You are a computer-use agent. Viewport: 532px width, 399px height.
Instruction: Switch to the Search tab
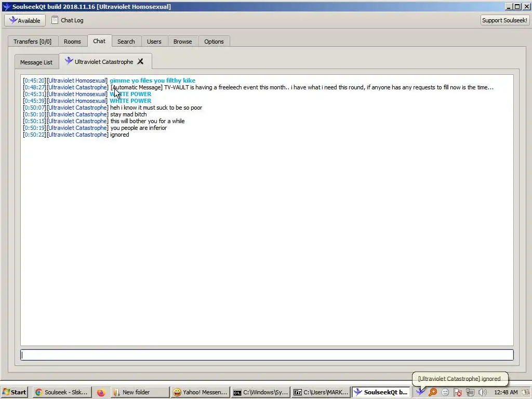pyautogui.click(x=126, y=42)
